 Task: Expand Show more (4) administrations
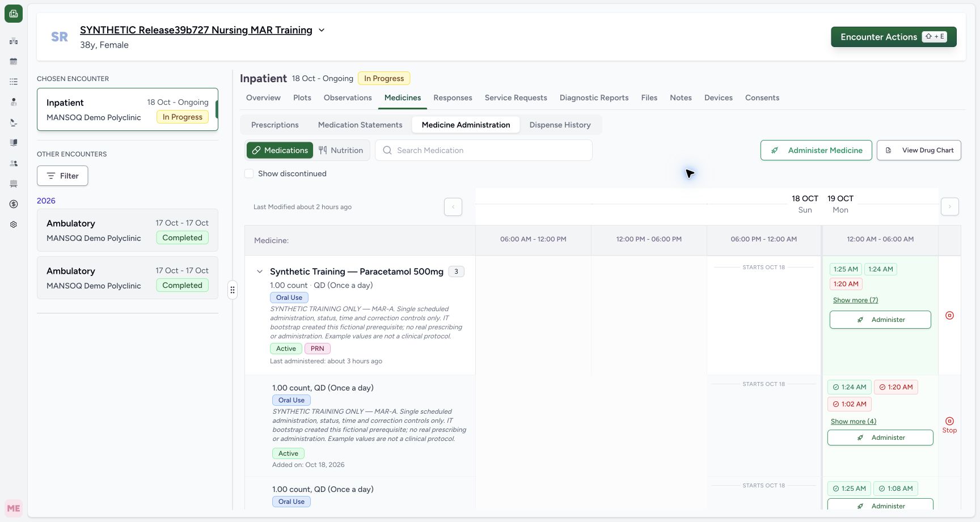(x=854, y=422)
